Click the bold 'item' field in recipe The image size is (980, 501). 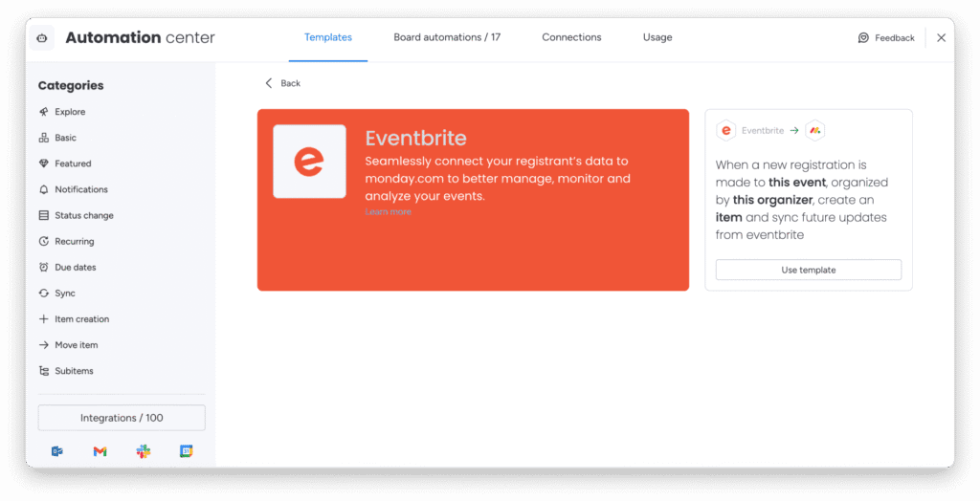point(728,217)
